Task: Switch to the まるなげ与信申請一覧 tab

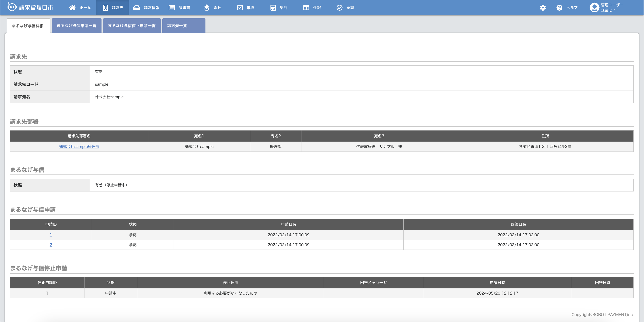Action: [77, 26]
